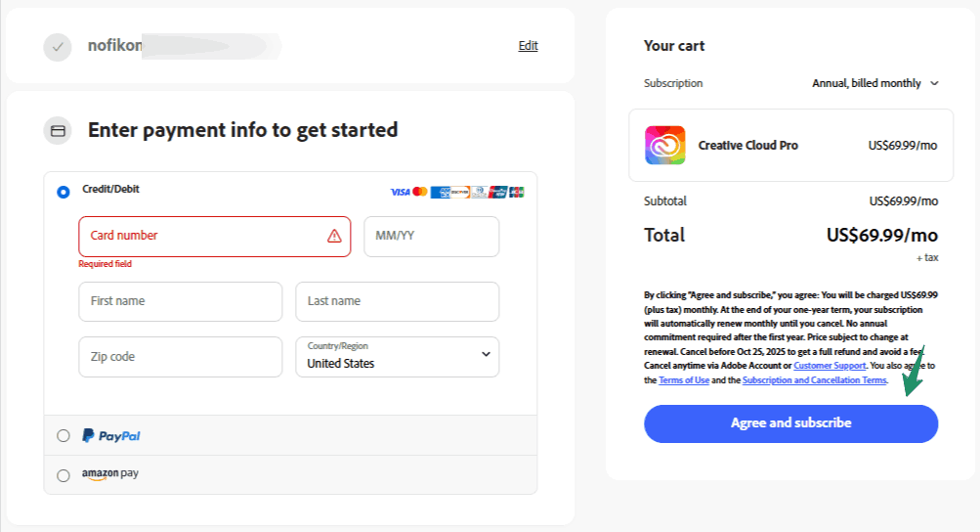Screen dimensions: 980x532
Task: Click the payment card icon beside heading
Action: pyautogui.click(x=58, y=130)
